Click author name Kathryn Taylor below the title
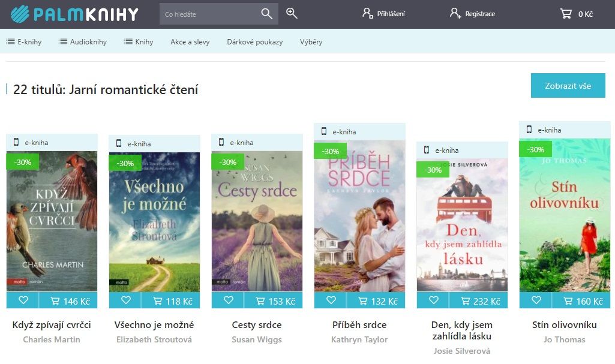 359,339
